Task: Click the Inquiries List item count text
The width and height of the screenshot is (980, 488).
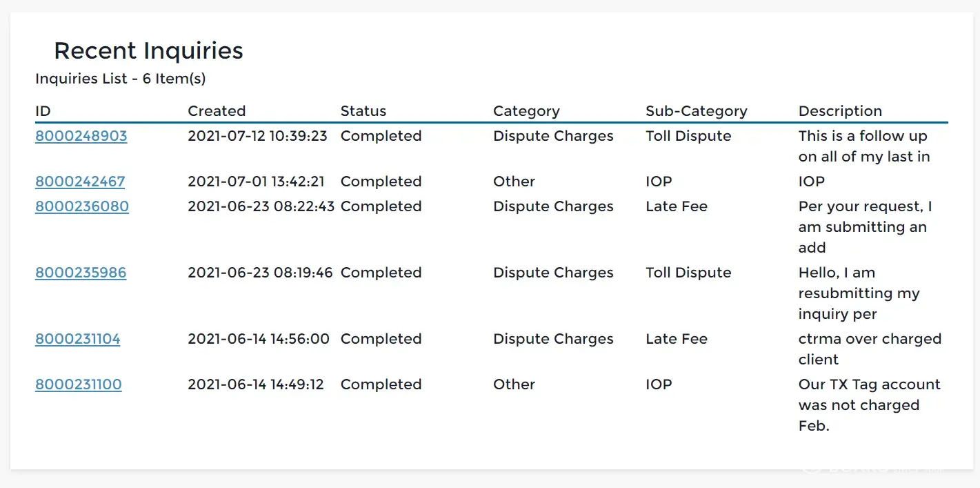Action: point(121,79)
